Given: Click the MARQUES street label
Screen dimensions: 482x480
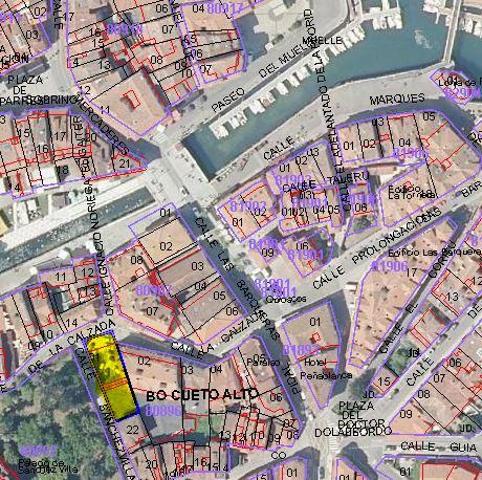Looking at the screenshot, I should tap(397, 99).
